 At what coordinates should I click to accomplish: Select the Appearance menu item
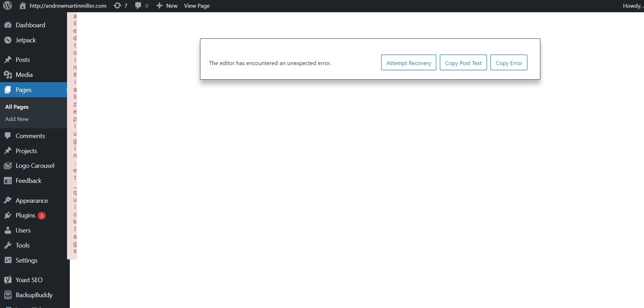pyautogui.click(x=31, y=201)
